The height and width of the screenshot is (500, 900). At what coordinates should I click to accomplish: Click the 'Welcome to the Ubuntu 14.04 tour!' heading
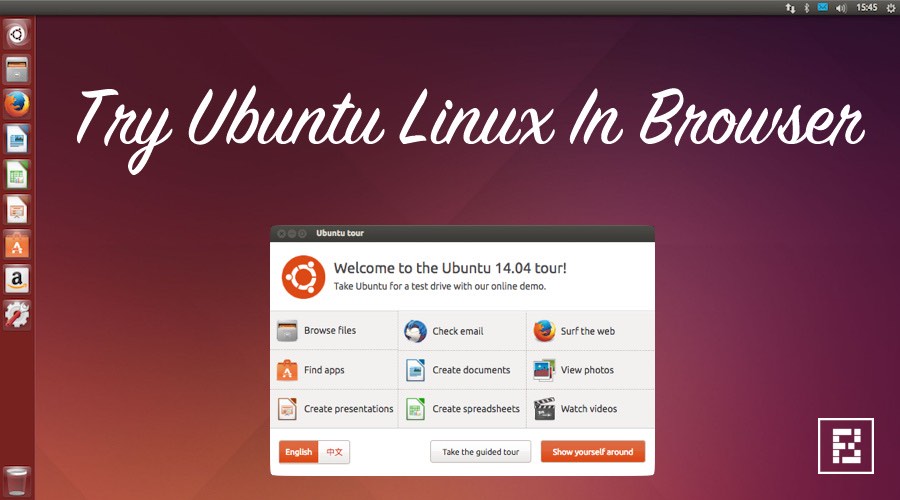[450, 268]
